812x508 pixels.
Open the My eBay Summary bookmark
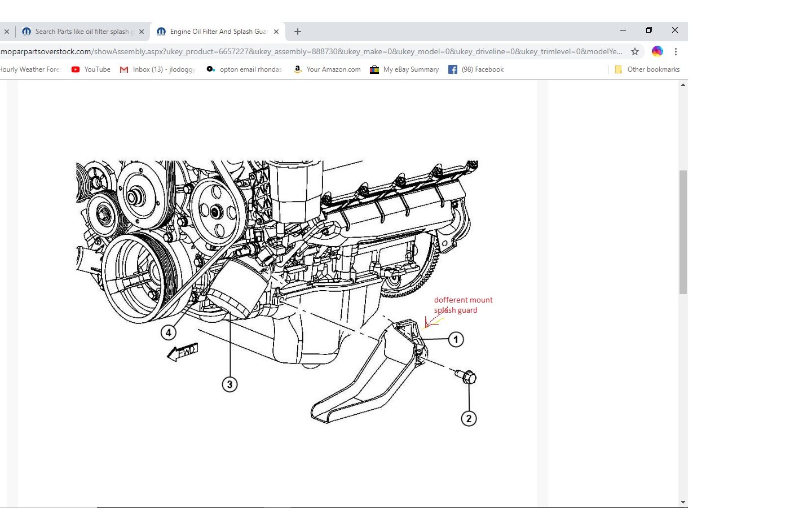(x=404, y=69)
